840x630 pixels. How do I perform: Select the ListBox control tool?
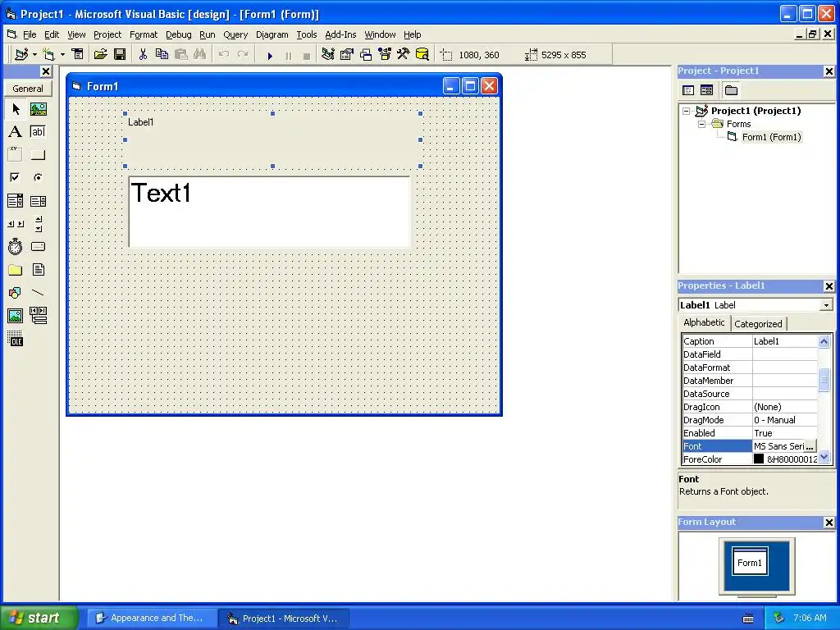point(38,201)
